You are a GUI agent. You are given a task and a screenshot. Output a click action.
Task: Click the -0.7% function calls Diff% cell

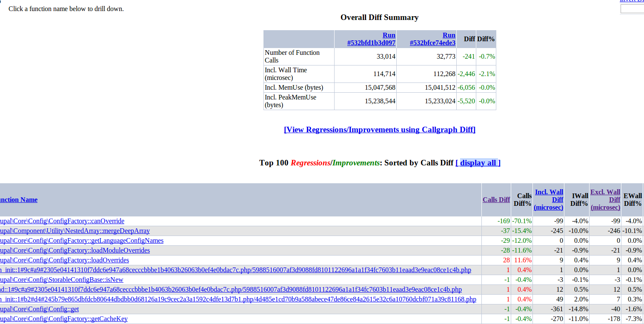487,57
